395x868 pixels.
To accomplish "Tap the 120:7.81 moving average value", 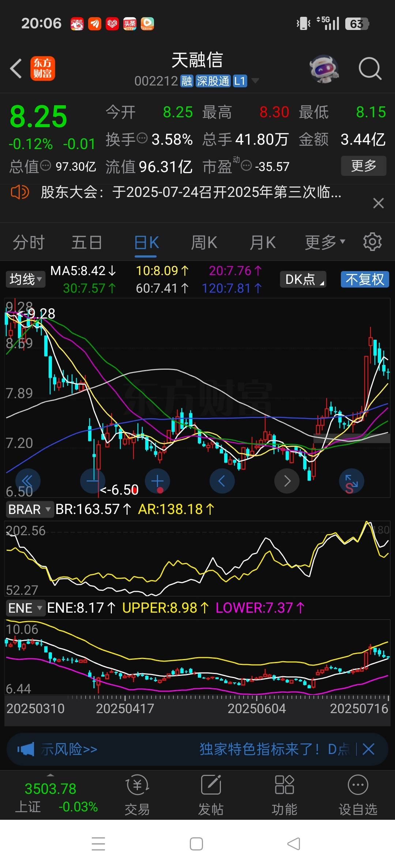I will pyautogui.click(x=232, y=289).
